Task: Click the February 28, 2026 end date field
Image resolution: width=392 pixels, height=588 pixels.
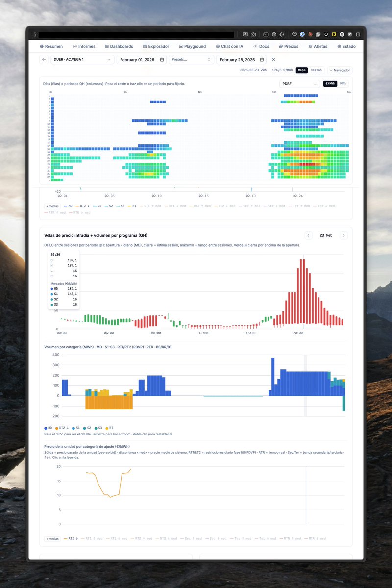Action: pyautogui.click(x=242, y=60)
